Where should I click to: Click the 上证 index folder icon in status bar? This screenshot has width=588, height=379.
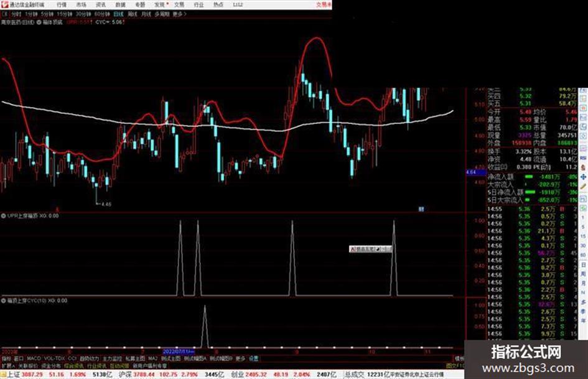3,375
